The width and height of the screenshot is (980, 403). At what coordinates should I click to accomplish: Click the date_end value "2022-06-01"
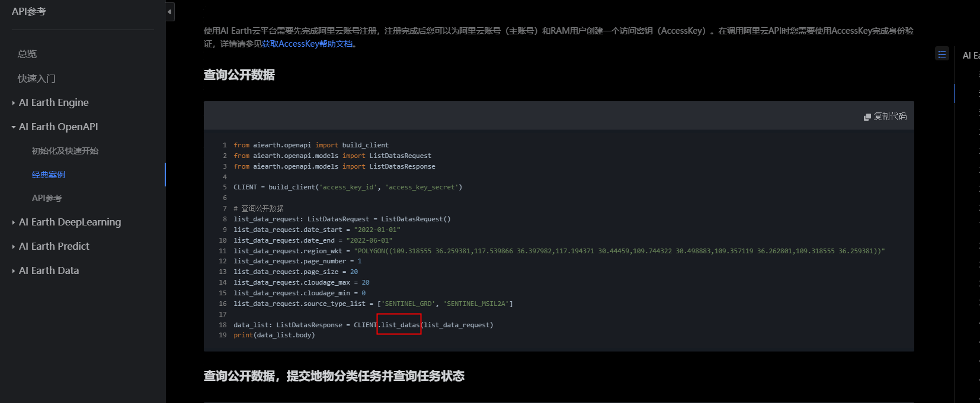369,240
